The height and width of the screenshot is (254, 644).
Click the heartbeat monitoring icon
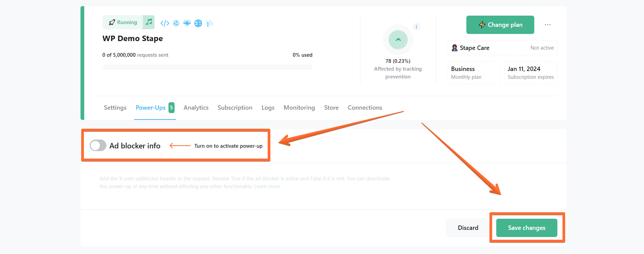187,23
